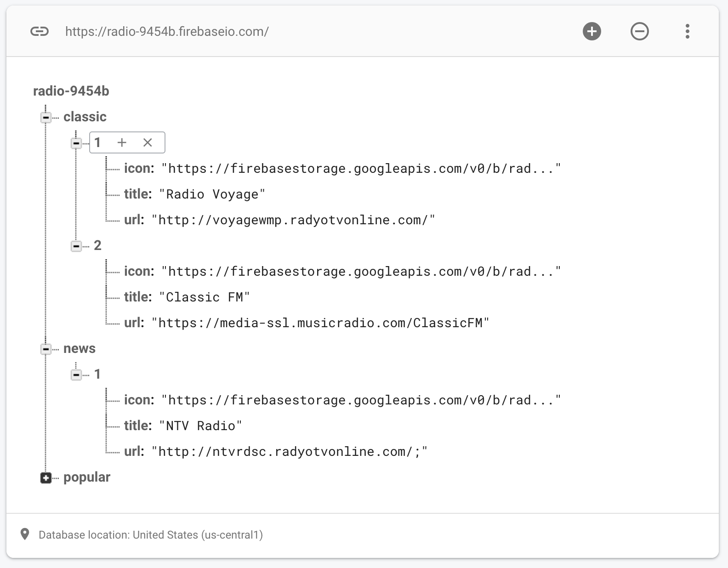The height and width of the screenshot is (568, 728).
Task: Click the database location pin icon
Action: coord(25,534)
